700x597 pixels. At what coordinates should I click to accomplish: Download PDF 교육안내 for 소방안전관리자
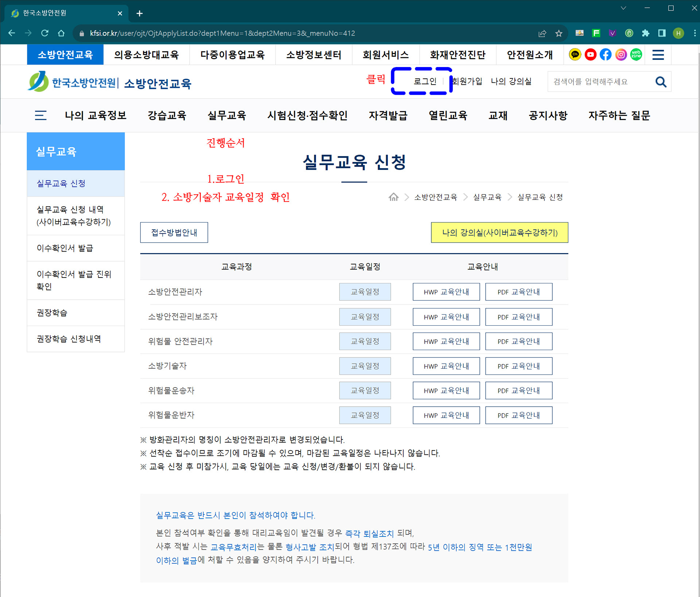point(518,292)
